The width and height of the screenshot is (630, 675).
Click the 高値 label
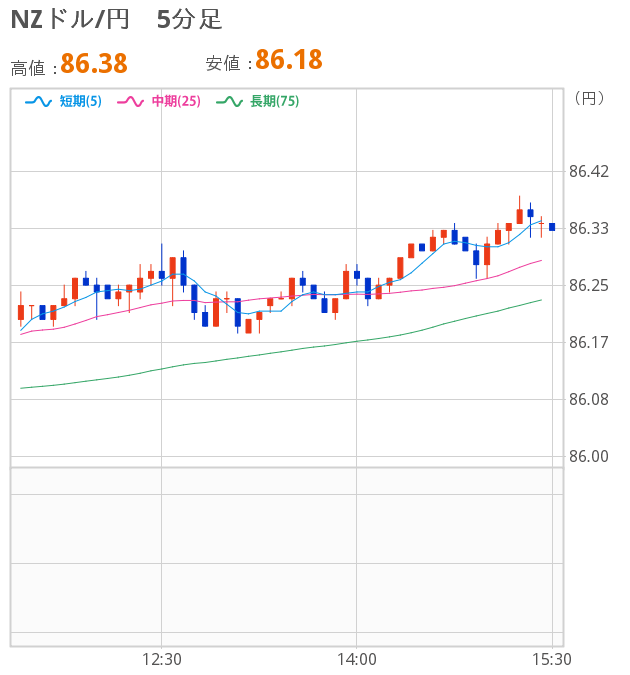tap(28, 68)
